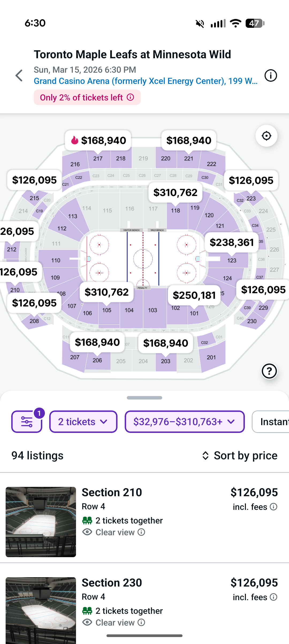
Task: Open the Grand Casino Arena venue link
Action: 146,81
